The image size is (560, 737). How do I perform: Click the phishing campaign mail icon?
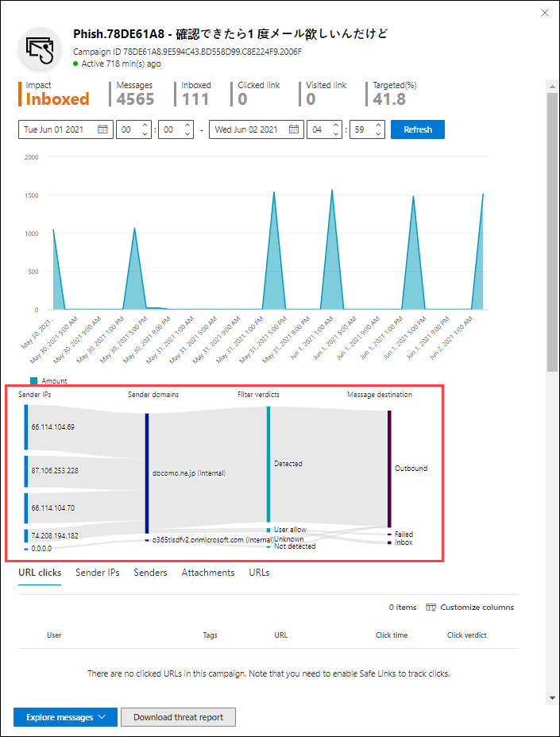click(x=40, y=48)
